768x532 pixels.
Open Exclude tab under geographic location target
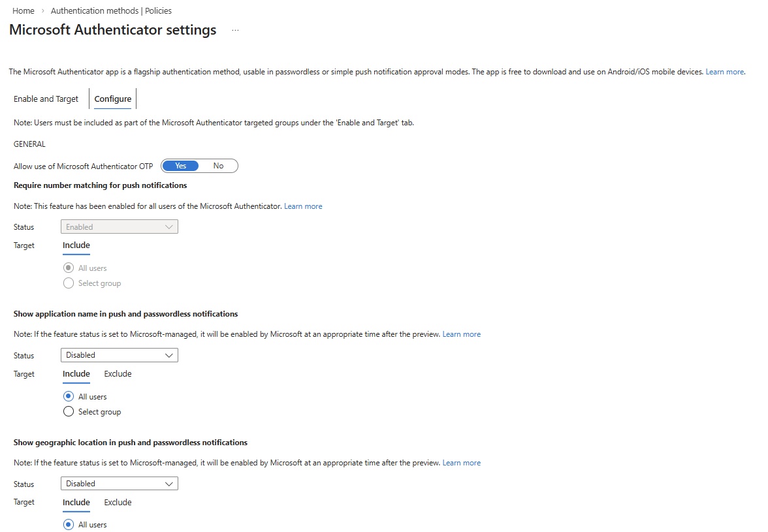click(x=118, y=503)
